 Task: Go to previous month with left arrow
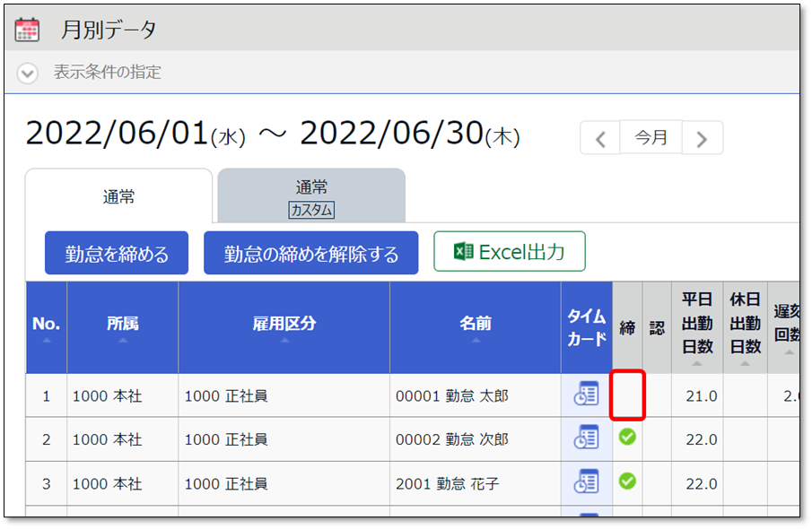point(600,139)
